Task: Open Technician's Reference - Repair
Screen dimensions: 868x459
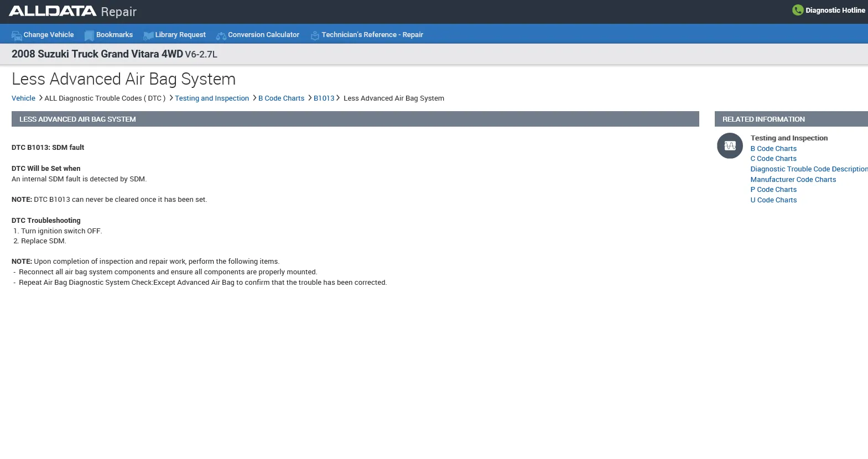Action: 372,35
